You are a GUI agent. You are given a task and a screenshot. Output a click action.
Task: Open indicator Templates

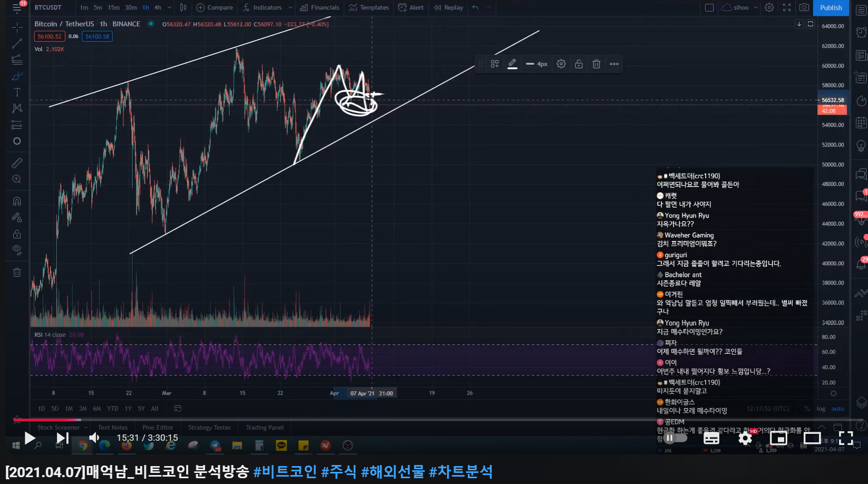[369, 7]
